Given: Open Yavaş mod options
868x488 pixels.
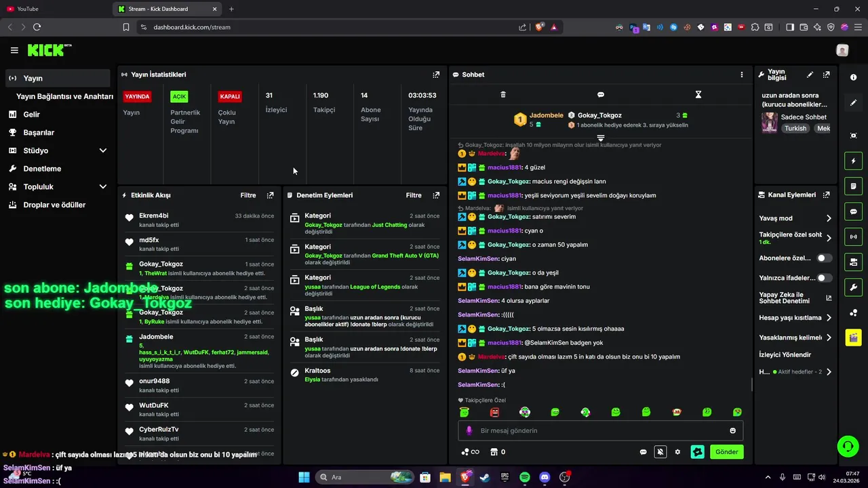Looking at the screenshot, I should coord(795,218).
